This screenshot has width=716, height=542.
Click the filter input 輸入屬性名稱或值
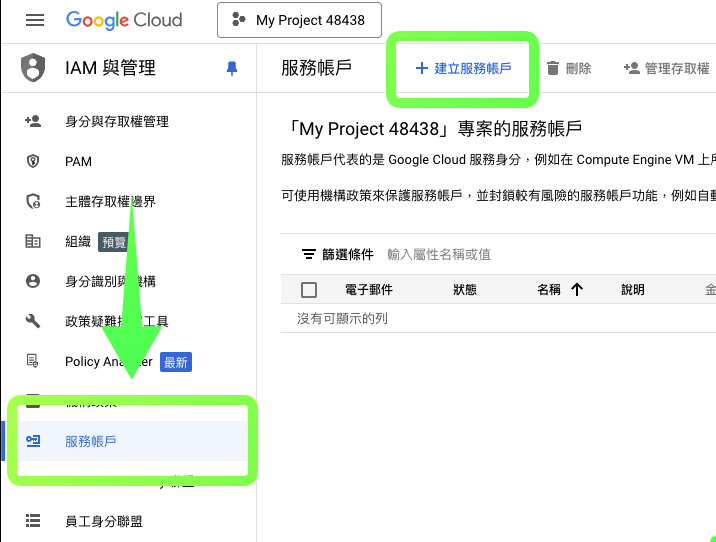[500, 255]
